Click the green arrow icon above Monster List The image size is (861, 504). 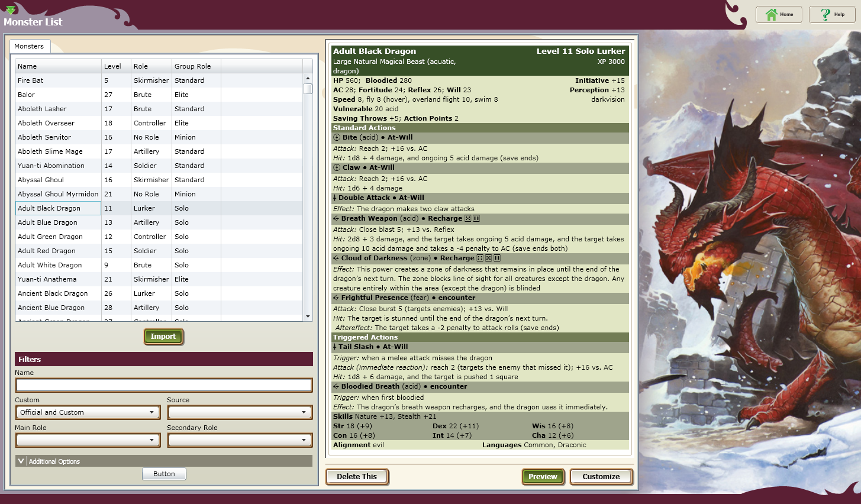pyautogui.click(x=10, y=10)
